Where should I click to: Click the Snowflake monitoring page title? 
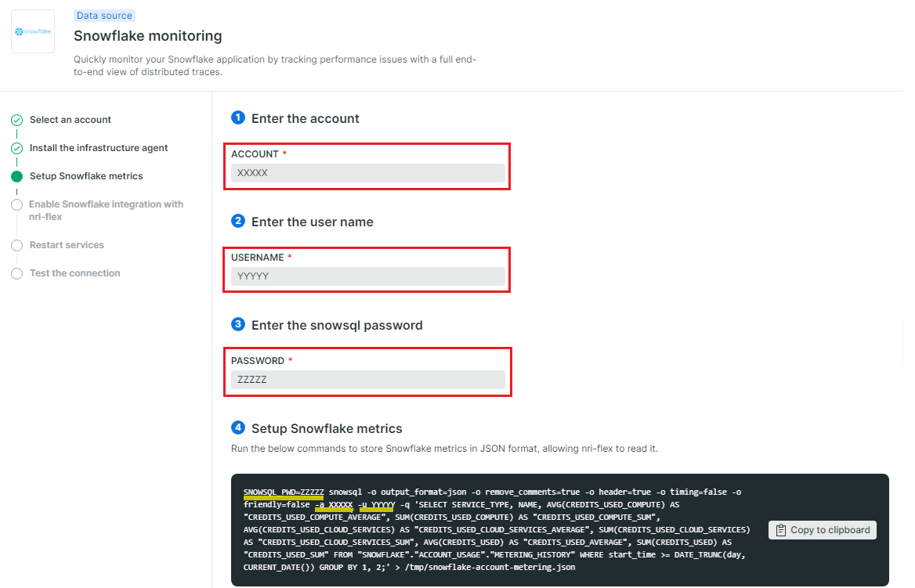point(147,36)
